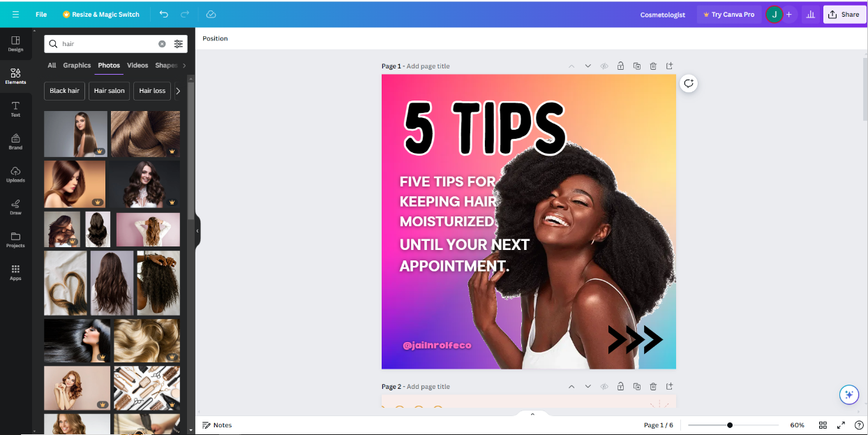Switch to the Draw panel
868x435 pixels.
coord(15,207)
